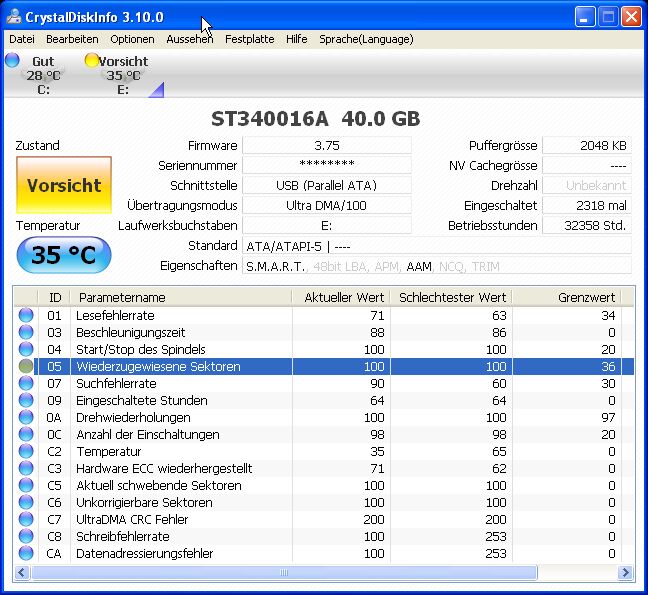This screenshot has height=595, width=648.
Task: Open the Bearbeiten menu
Action: 72,39
